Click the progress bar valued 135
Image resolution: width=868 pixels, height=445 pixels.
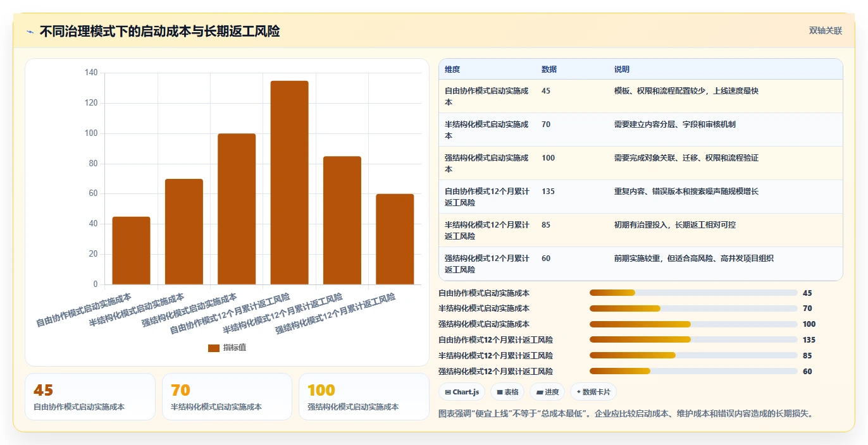click(693, 340)
